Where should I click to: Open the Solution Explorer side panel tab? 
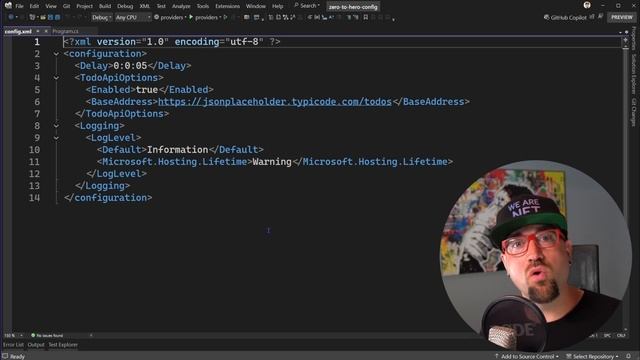(x=634, y=74)
